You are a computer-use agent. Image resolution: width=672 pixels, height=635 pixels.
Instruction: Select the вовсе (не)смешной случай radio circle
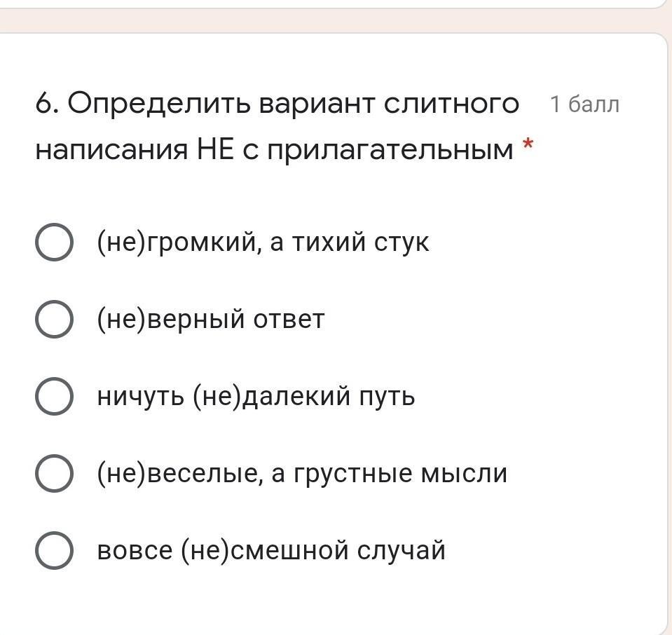tap(53, 550)
